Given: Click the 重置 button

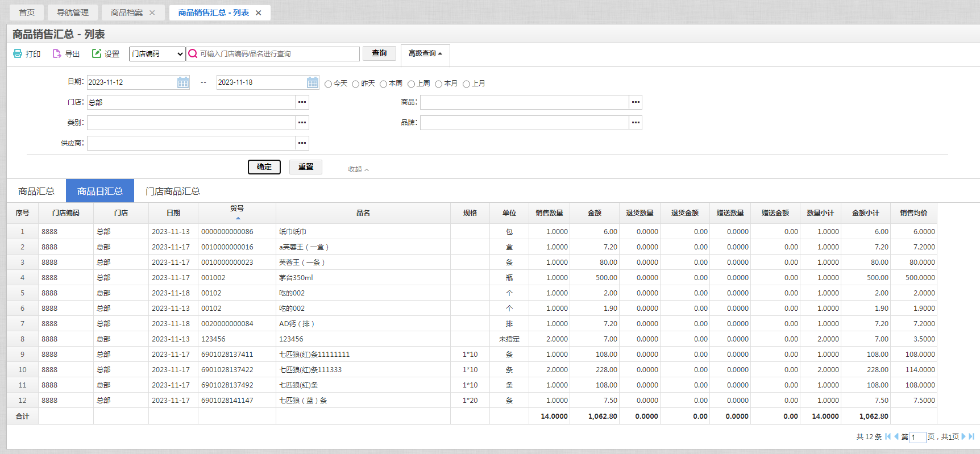Looking at the screenshot, I should [x=306, y=167].
